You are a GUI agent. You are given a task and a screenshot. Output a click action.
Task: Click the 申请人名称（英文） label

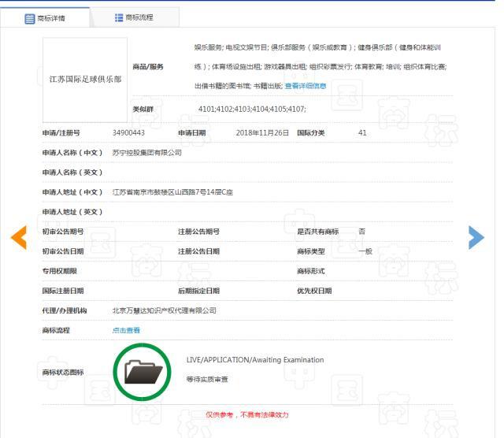pyautogui.click(x=72, y=173)
